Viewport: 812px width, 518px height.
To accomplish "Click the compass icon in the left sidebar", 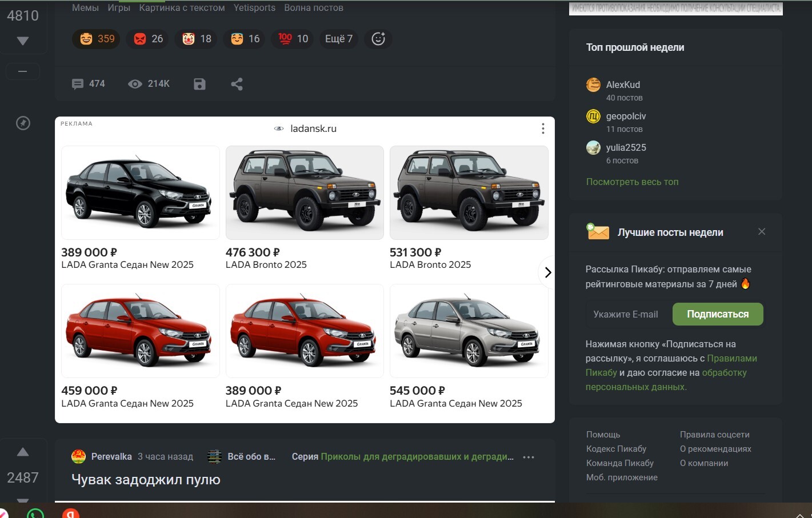I will pos(23,123).
